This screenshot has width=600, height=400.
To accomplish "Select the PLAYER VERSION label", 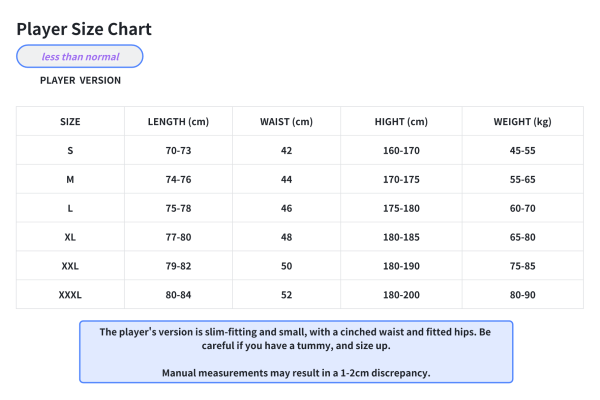I will (80, 80).
